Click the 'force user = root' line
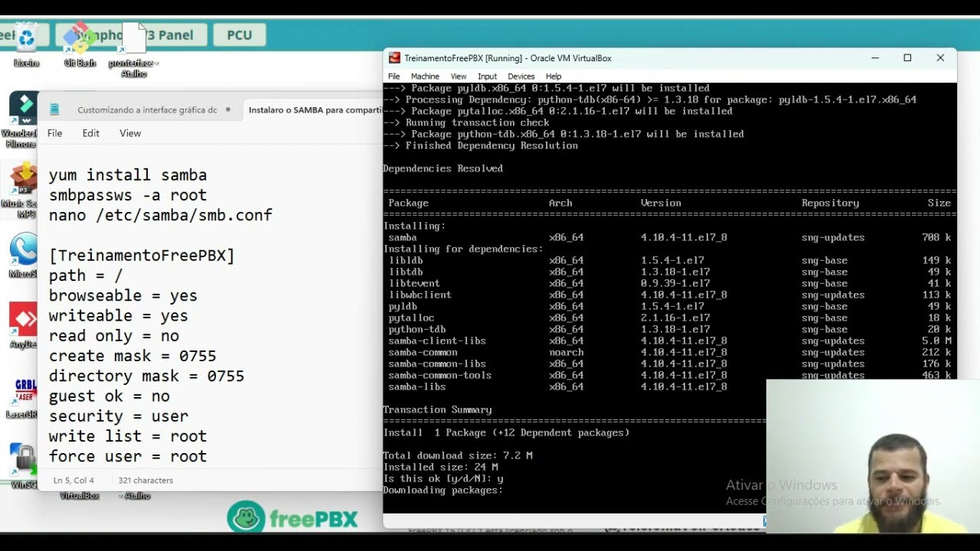The image size is (980, 551). tap(128, 456)
